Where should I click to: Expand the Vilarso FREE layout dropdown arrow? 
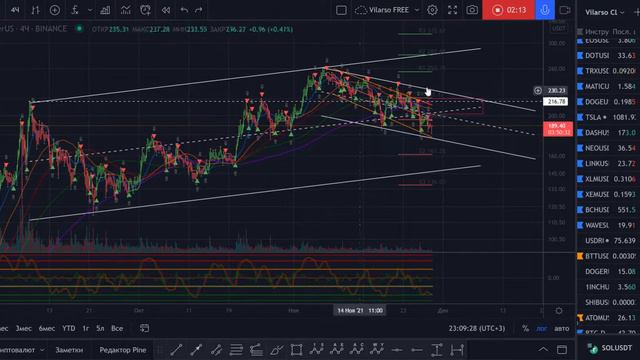point(417,10)
